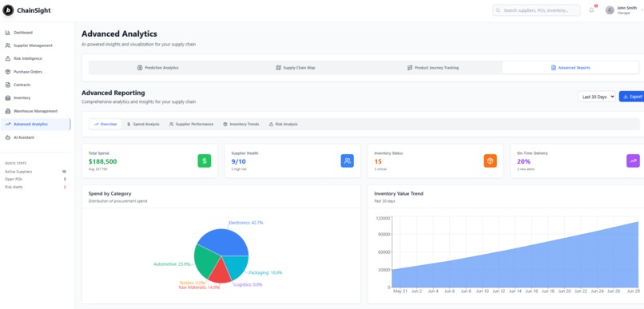Select the Overview sub-tab

point(105,124)
